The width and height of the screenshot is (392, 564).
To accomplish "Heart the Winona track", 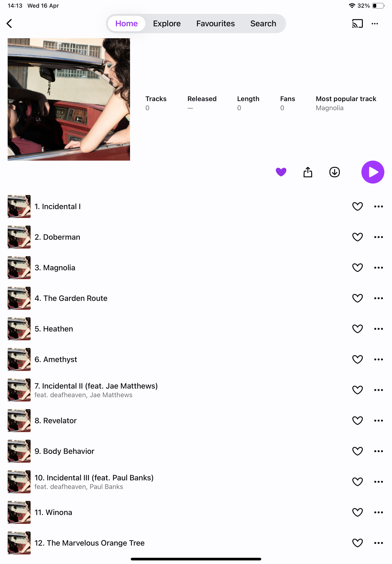I will [x=357, y=512].
